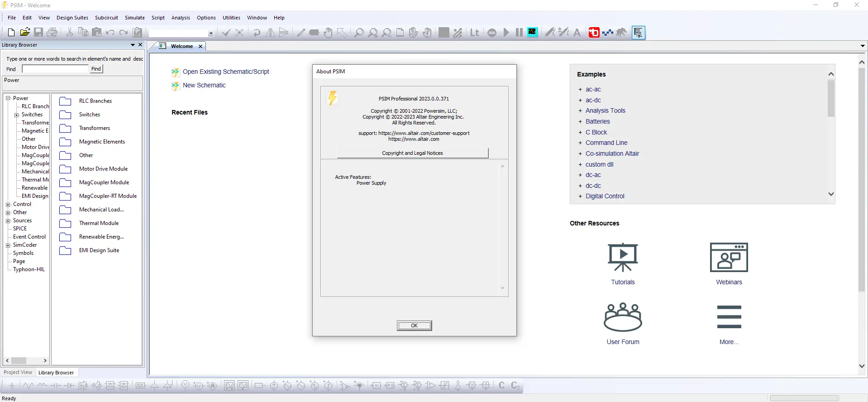Click the Redo arrow icon
868x402 pixels.
tap(124, 33)
